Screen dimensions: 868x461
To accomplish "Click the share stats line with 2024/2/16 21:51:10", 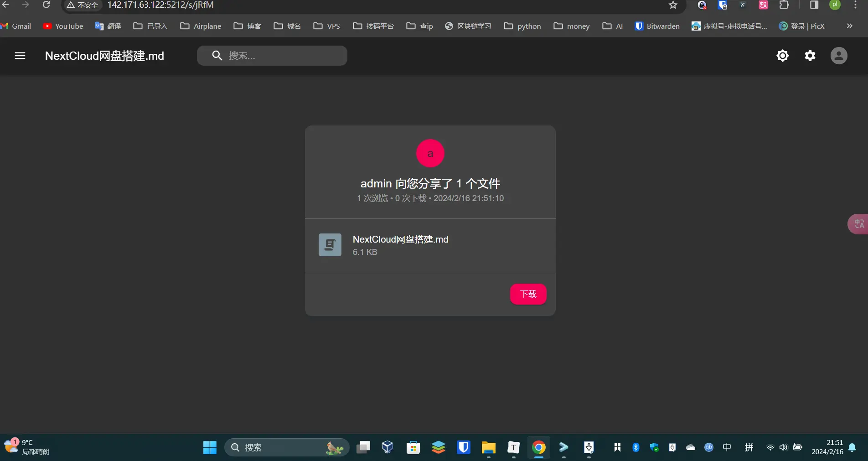I will pyautogui.click(x=430, y=198).
